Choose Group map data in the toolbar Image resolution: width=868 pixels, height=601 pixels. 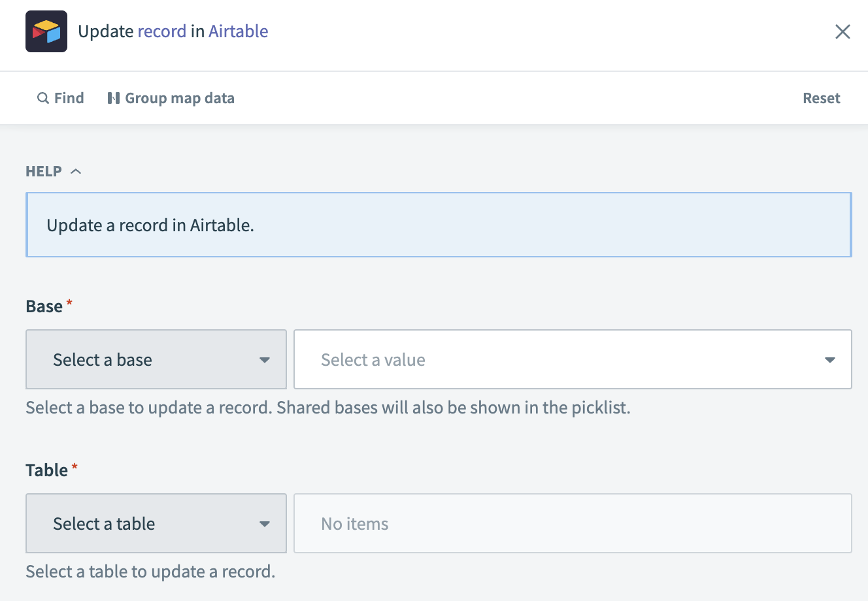click(x=180, y=97)
